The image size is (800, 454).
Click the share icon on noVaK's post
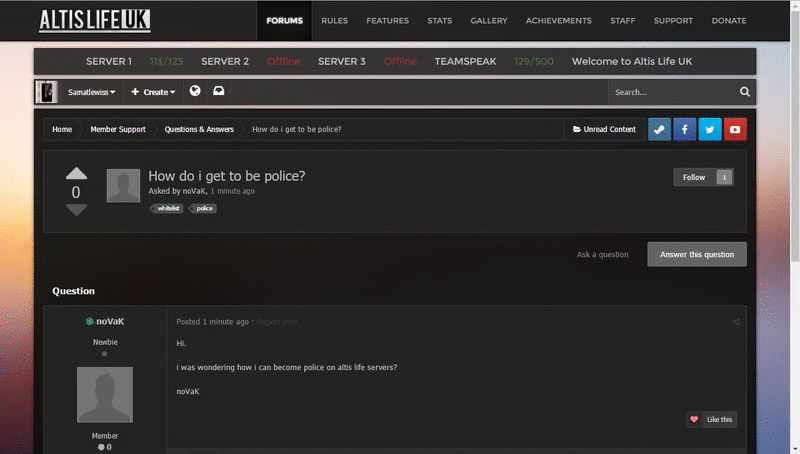736,321
